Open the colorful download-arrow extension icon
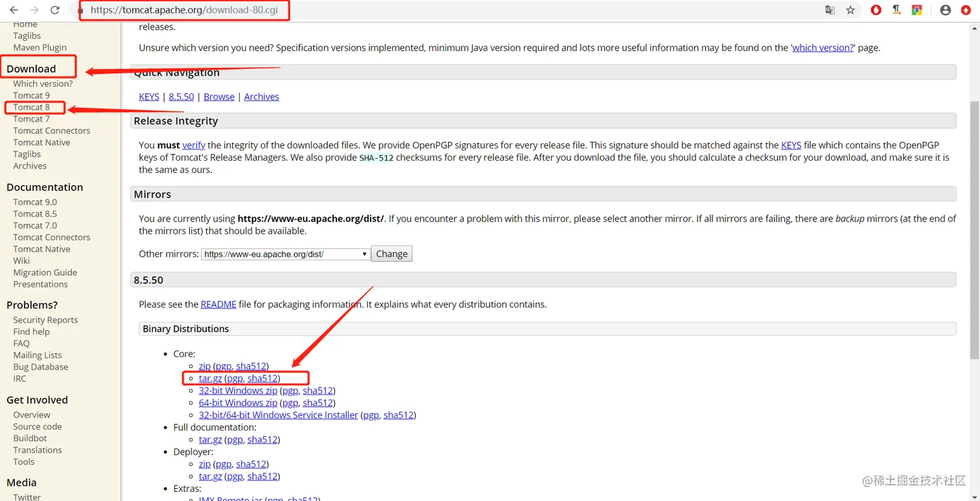This screenshot has width=980, height=501. coord(917,10)
